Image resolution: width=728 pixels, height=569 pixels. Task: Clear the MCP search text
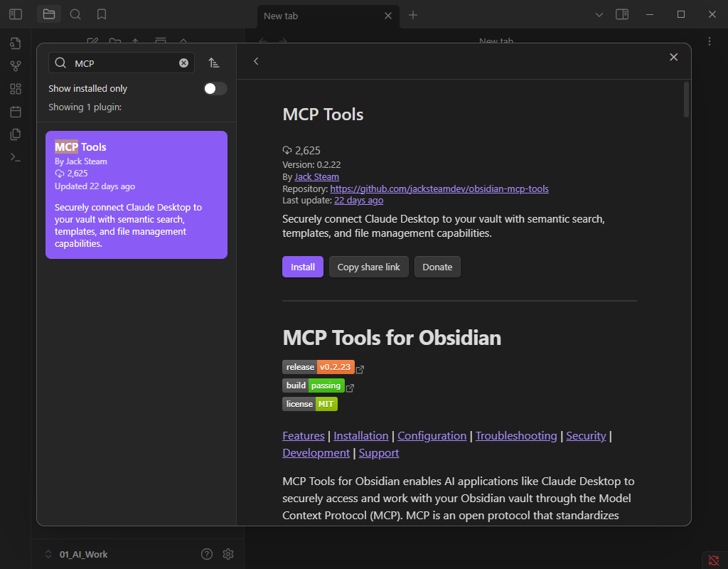(184, 63)
